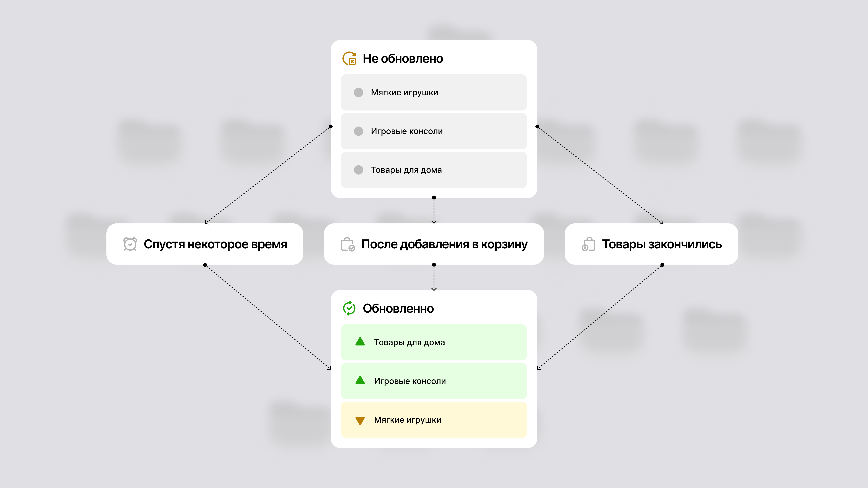The height and width of the screenshot is (488, 868).
Task: Click the 'Не обновлено' panel title
Action: tap(403, 59)
